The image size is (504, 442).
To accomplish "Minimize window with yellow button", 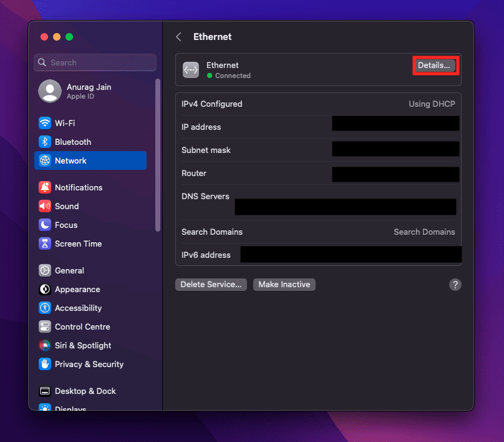I will pyautogui.click(x=57, y=37).
